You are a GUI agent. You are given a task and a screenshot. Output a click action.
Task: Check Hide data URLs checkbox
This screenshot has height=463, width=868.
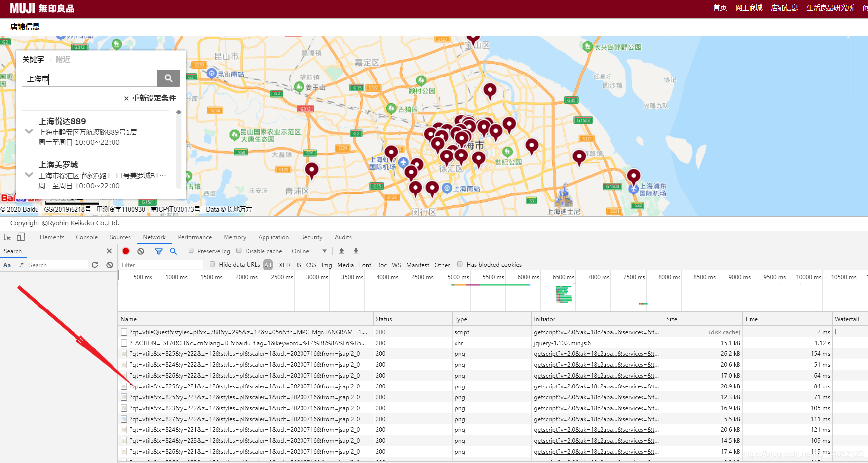(x=213, y=264)
